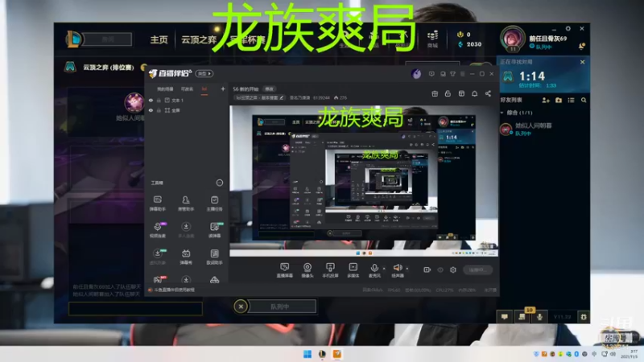Open chat icon at League client bottom
644x362 pixels.
coord(505,317)
